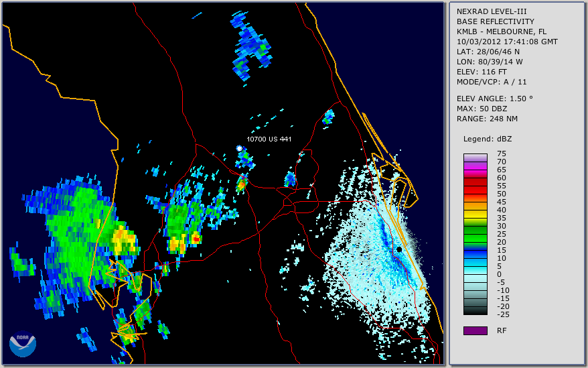This screenshot has height=368, width=588.
Task: Select the "MAX: 50 DBZ" line
Action: (482, 109)
